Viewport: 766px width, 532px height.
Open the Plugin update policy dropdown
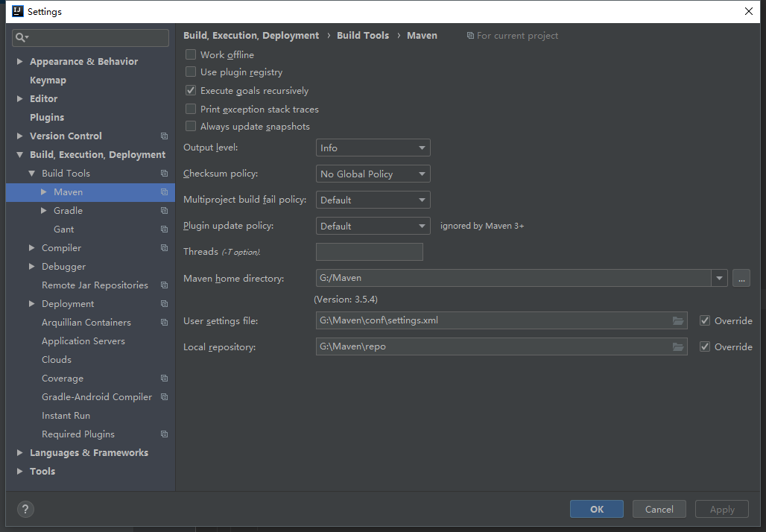coord(373,226)
